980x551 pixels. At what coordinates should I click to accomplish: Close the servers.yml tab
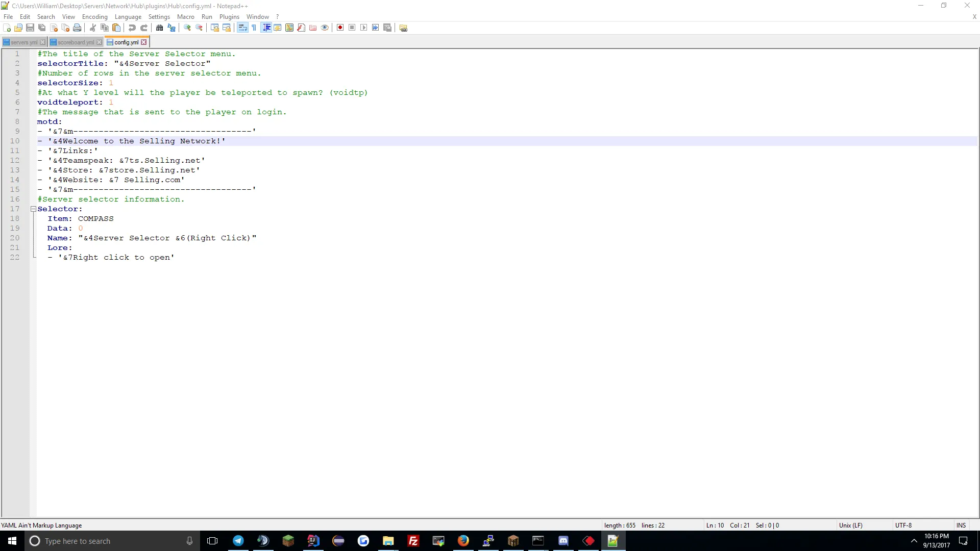pyautogui.click(x=43, y=42)
